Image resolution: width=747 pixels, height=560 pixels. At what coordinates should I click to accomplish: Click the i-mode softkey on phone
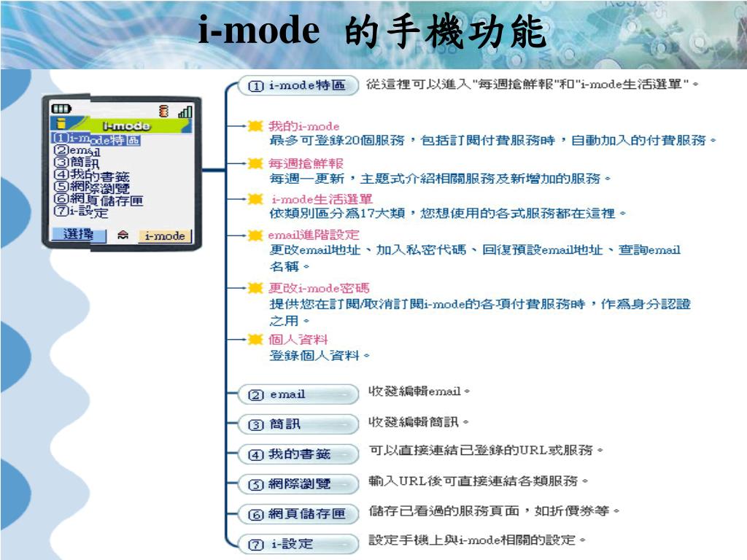point(165,236)
